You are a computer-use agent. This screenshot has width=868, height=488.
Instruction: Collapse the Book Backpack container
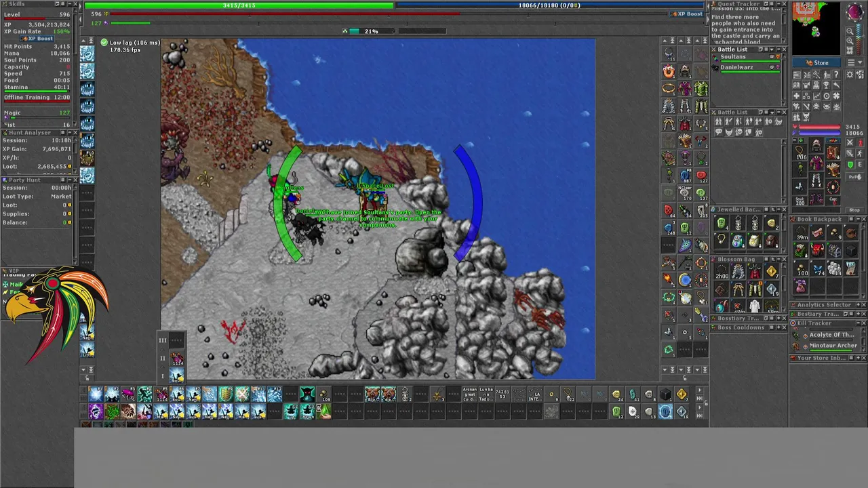pos(858,219)
